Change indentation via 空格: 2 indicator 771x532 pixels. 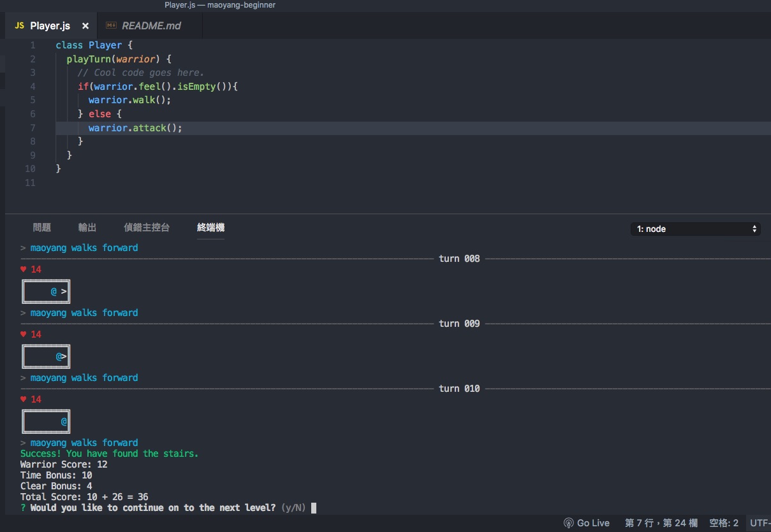tap(724, 523)
